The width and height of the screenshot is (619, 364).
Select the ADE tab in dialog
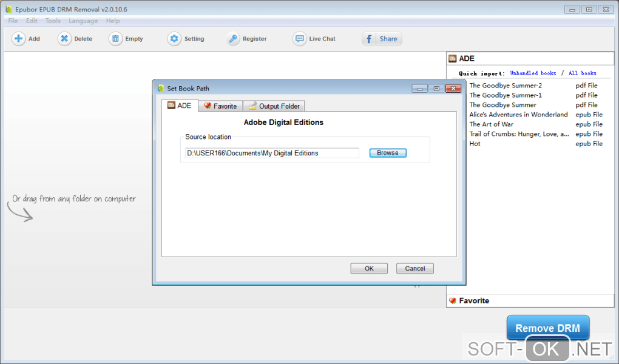[x=180, y=106]
